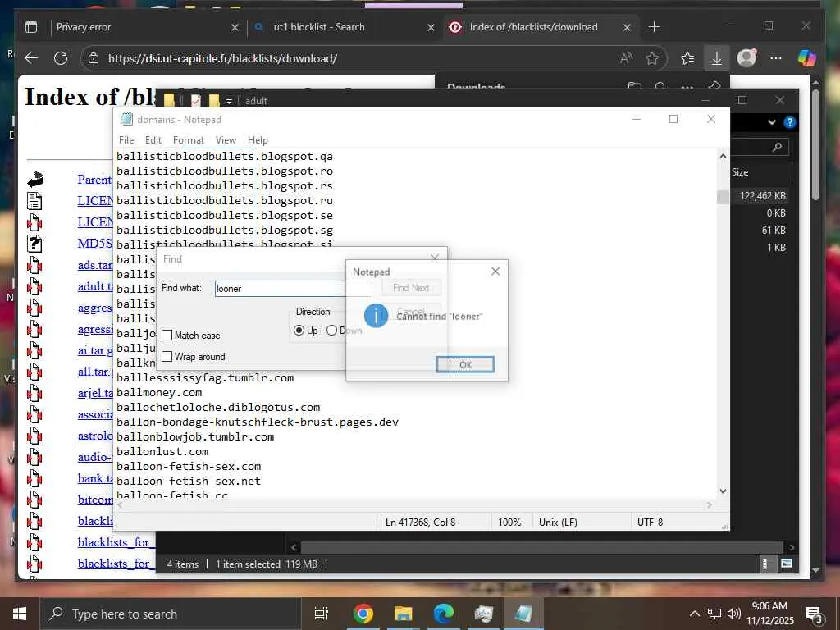Click the browser back arrow
Image resolution: width=840 pixels, height=630 pixels.
pos(32,58)
